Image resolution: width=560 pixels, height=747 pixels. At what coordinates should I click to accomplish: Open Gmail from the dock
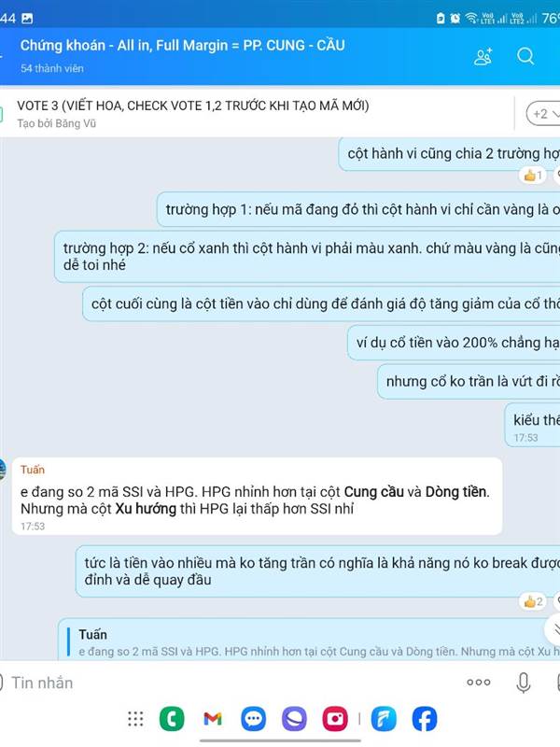(x=213, y=718)
